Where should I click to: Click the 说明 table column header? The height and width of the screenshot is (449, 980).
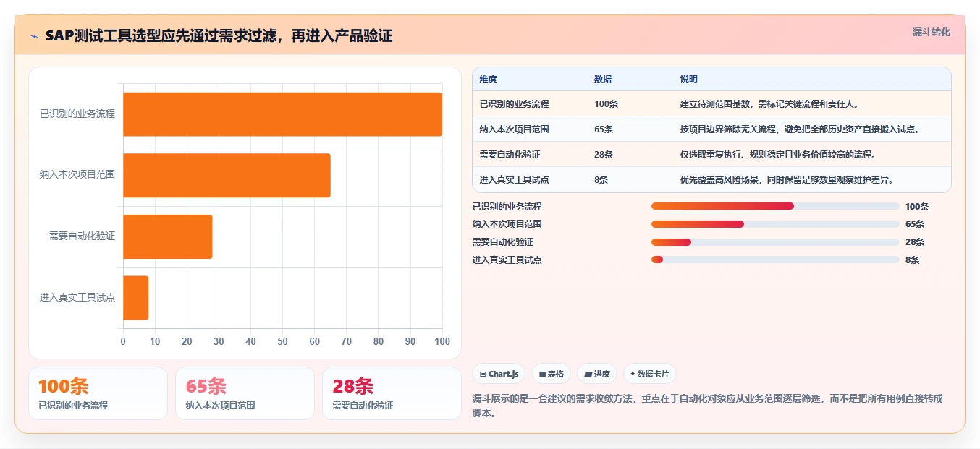point(689,80)
